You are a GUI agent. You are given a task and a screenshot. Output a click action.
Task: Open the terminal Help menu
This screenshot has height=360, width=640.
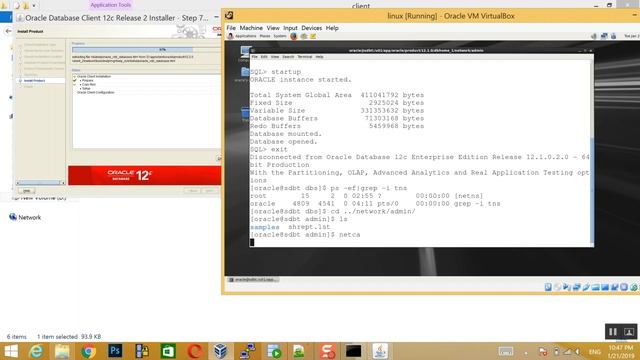tap(319, 57)
